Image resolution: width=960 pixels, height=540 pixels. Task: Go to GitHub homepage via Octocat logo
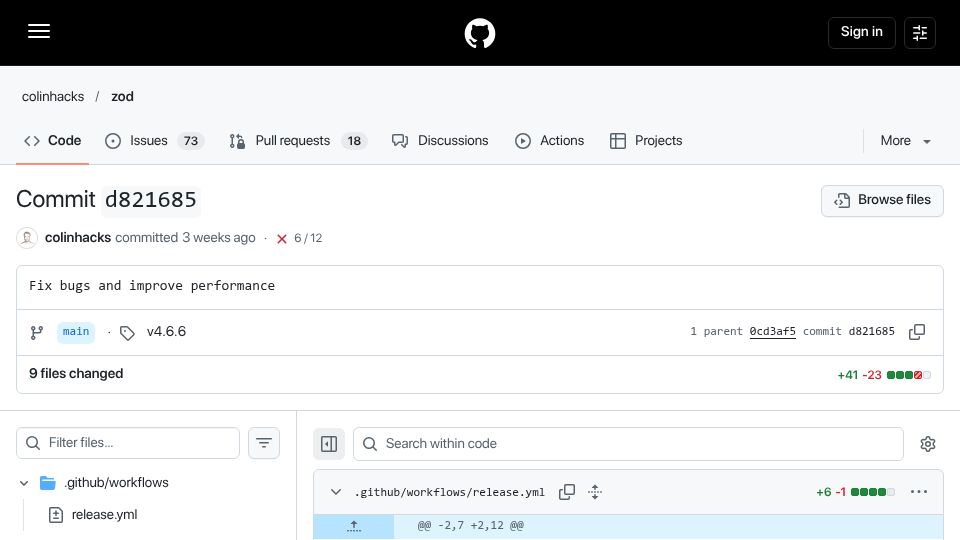[x=480, y=33]
